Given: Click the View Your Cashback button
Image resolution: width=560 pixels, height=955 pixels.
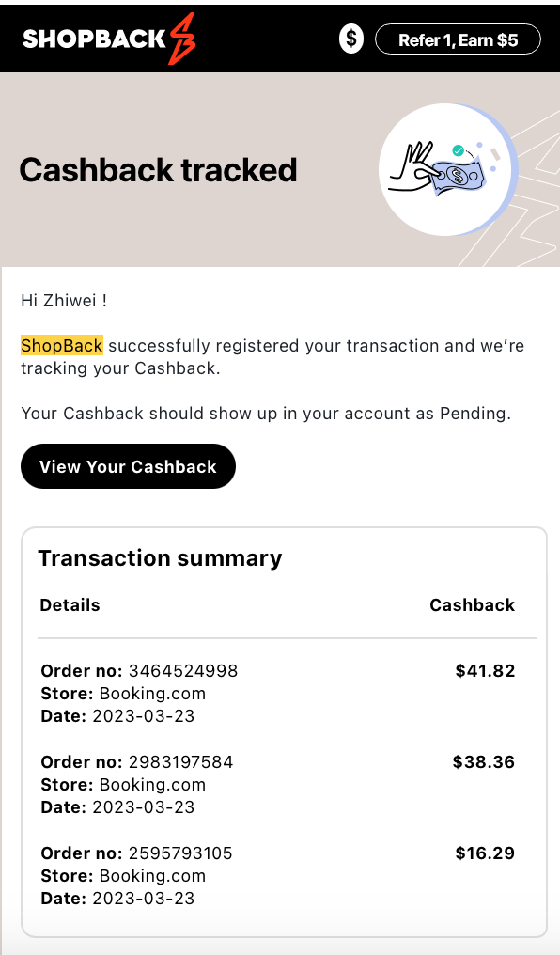Looking at the screenshot, I should coord(128,466).
